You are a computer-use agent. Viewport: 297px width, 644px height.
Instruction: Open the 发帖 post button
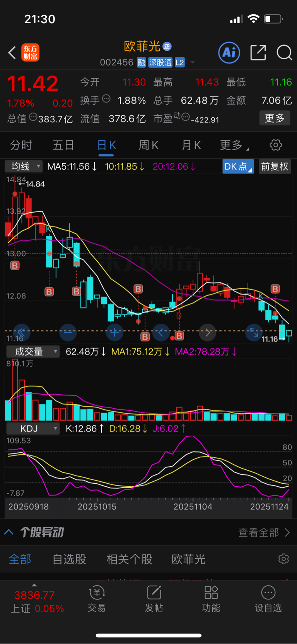click(154, 599)
